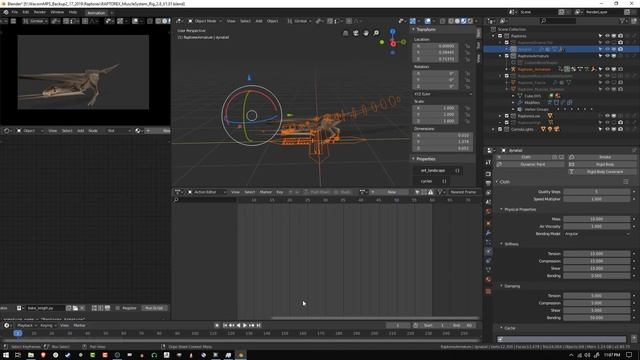Click the blue Z axis on the navigation gizmo
This screenshot has width=640, height=360.
(392, 31)
